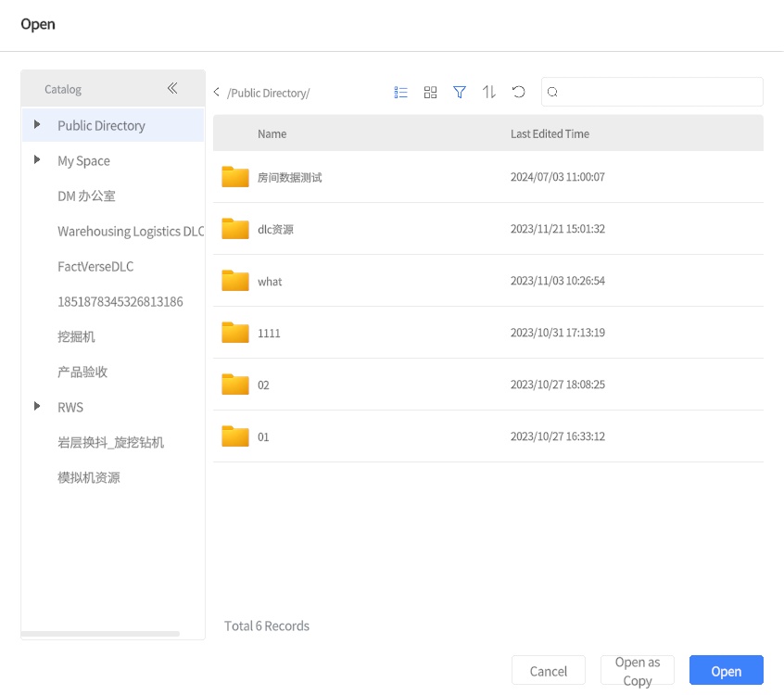Click the sort order icon
This screenshot has width=784, height=695.
coord(488,92)
